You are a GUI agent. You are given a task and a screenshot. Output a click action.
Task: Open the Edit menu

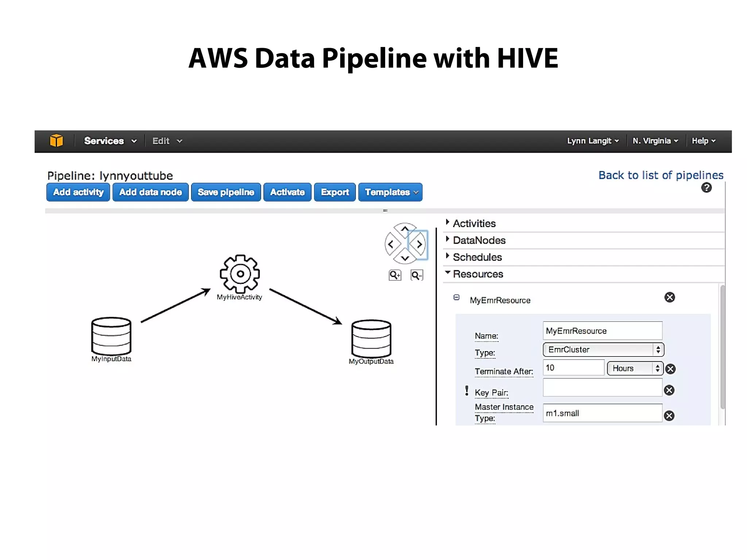[167, 141]
